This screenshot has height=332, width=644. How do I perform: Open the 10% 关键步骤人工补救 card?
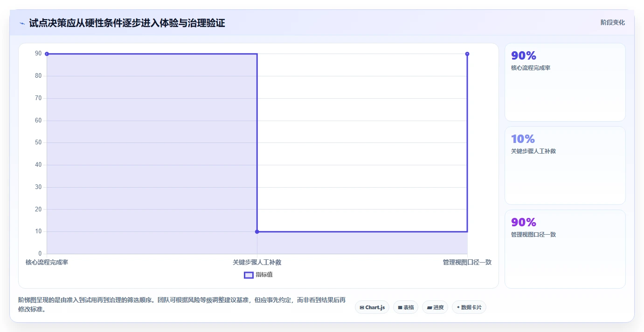coord(565,166)
